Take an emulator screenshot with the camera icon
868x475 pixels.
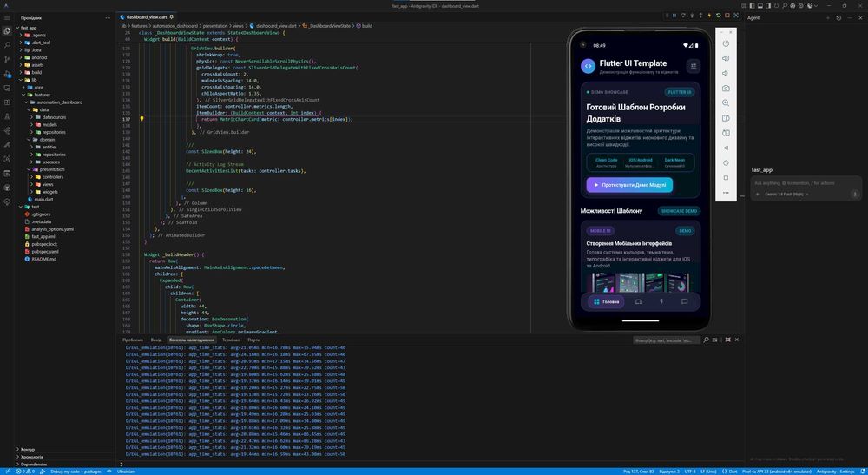[726, 88]
